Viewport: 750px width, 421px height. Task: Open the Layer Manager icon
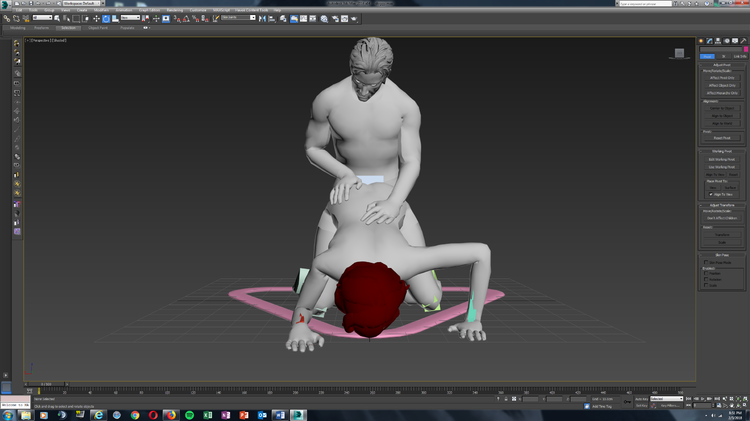(283, 19)
